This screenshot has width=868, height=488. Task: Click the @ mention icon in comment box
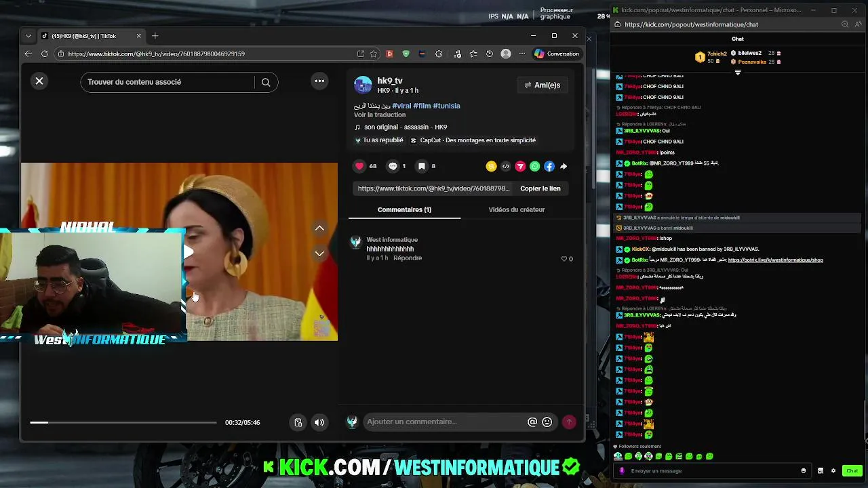(x=532, y=422)
